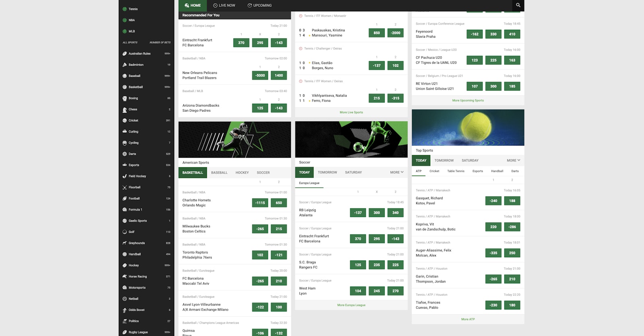644x336 pixels.
Task: Click the More Europa League link
Action: pyautogui.click(x=351, y=305)
